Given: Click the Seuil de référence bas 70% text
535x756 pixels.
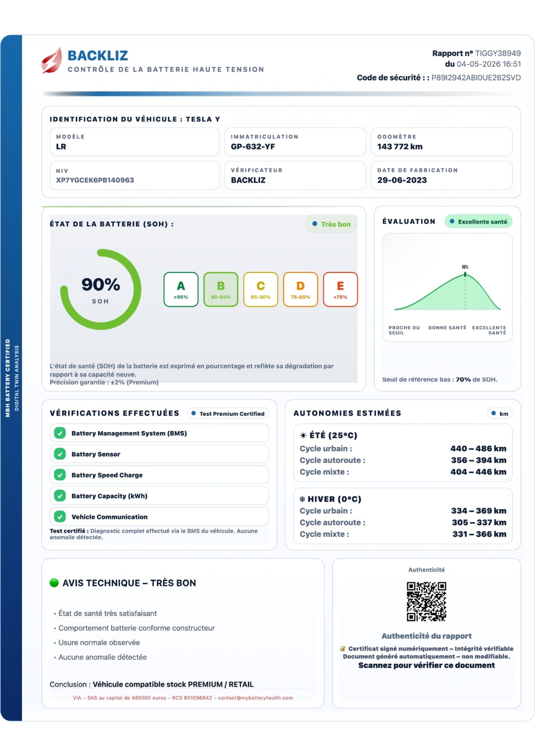Looking at the screenshot, I should (440, 379).
